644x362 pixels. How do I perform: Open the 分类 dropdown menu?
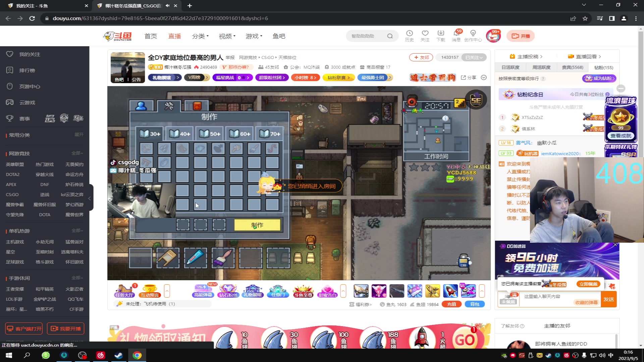click(200, 36)
